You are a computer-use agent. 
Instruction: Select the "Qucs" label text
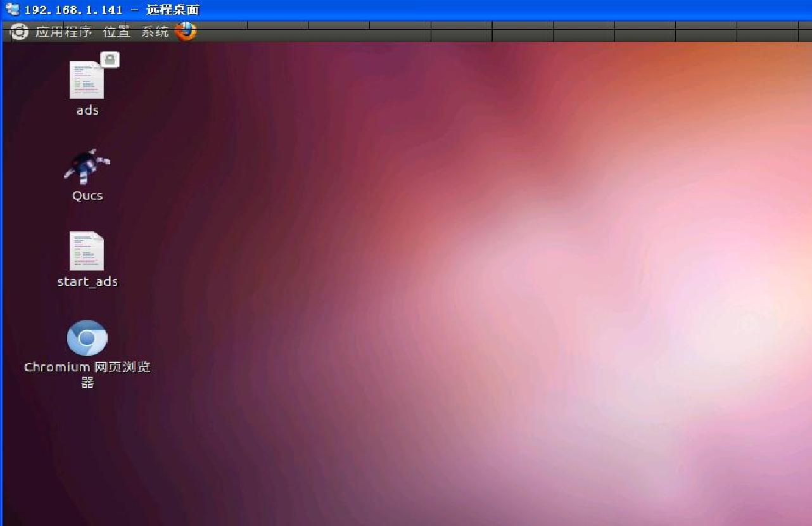[x=87, y=196]
